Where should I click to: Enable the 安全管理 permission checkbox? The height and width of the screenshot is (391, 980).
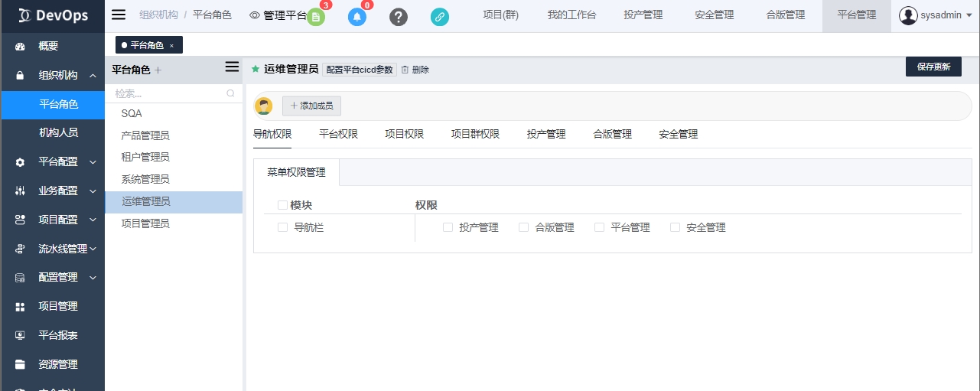pyautogui.click(x=675, y=227)
